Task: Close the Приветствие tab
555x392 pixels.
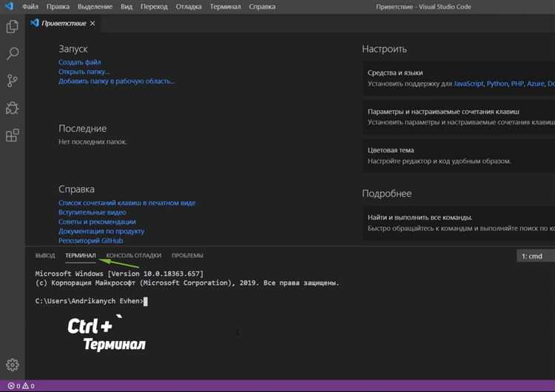Action: 92,24
